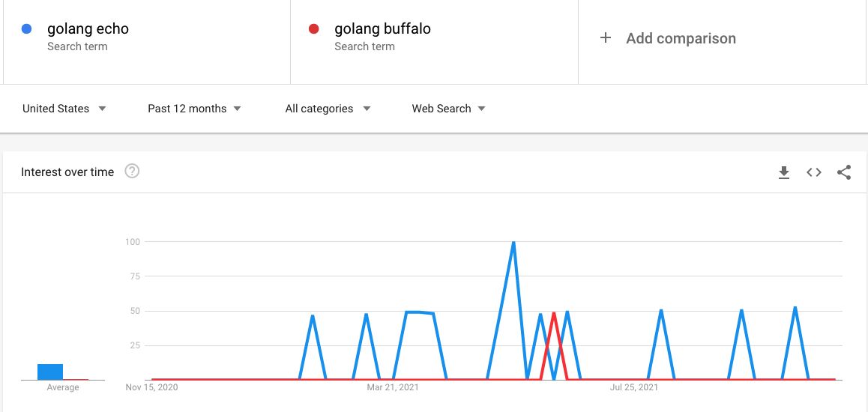
Task: Open the Web Search type dropdown
Action: click(x=448, y=109)
